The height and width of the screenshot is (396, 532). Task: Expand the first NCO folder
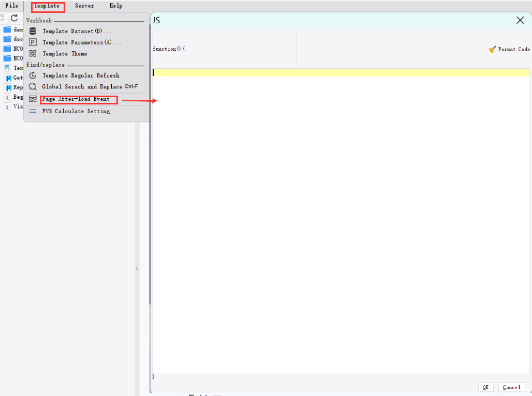click(16, 48)
